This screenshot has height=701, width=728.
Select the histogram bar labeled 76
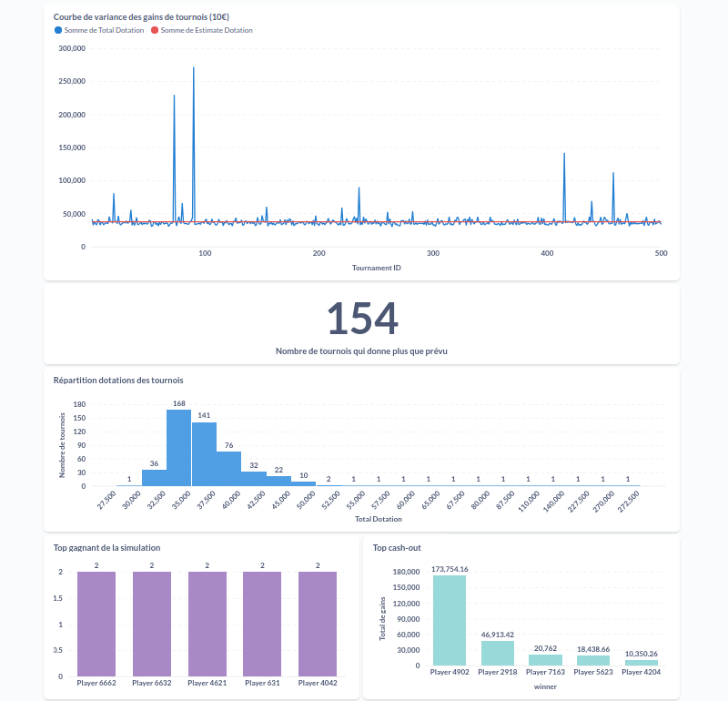(229, 469)
